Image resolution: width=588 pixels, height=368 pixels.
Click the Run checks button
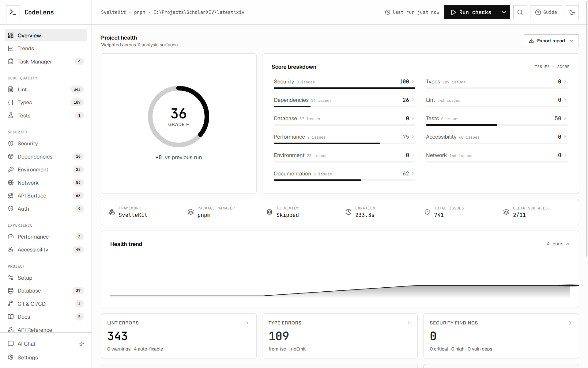(471, 12)
